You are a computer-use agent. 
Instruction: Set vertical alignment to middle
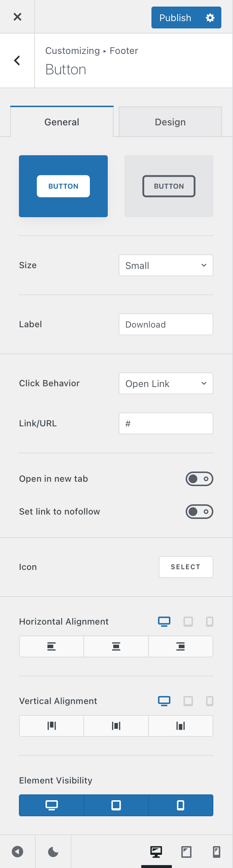[116, 726]
